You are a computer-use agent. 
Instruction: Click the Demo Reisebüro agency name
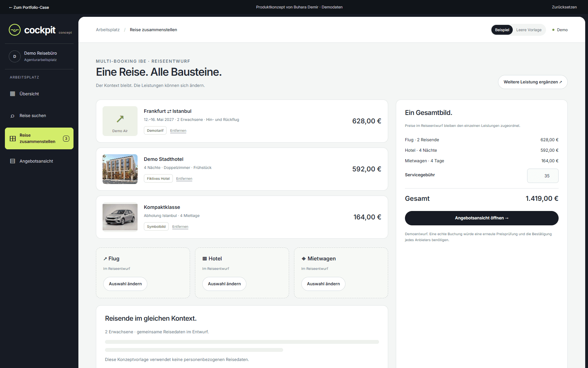pos(40,53)
